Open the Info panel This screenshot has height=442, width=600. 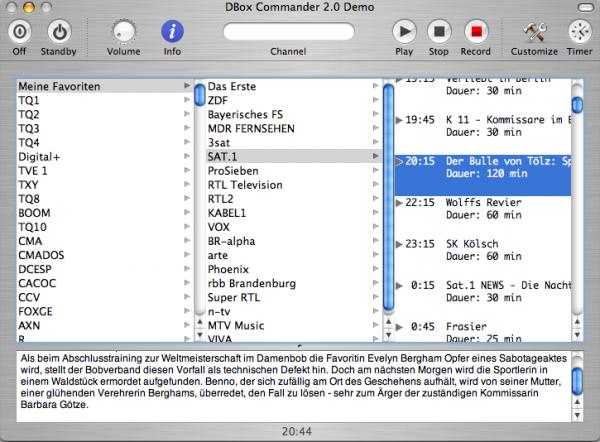click(172, 32)
